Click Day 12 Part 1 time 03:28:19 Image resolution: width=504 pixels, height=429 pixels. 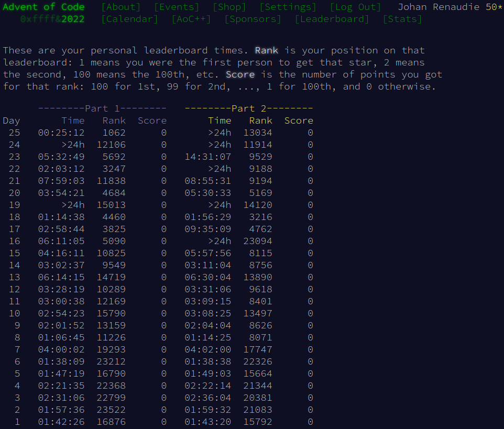(x=61, y=289)
